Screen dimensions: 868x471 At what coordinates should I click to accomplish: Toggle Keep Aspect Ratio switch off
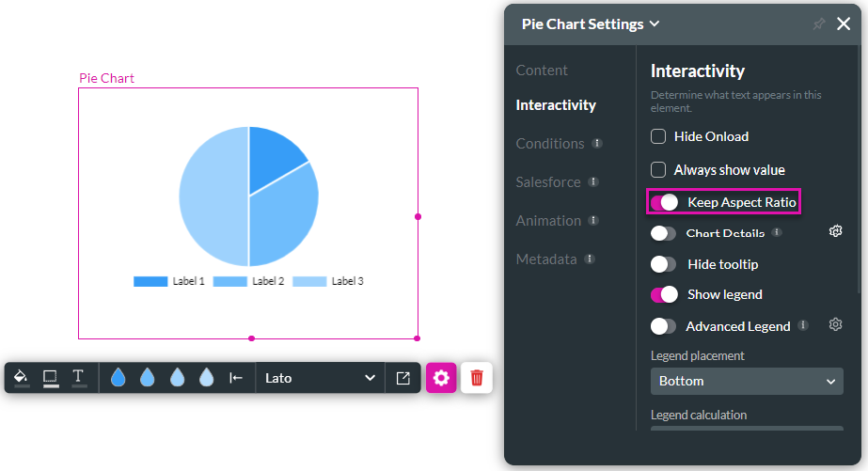pos(664,202)
